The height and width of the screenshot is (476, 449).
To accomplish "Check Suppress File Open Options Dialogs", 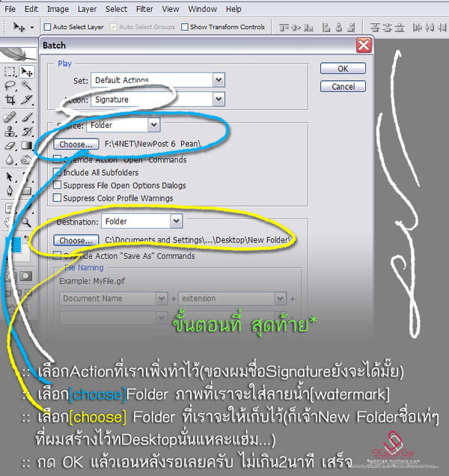I will tap(57, 185).
